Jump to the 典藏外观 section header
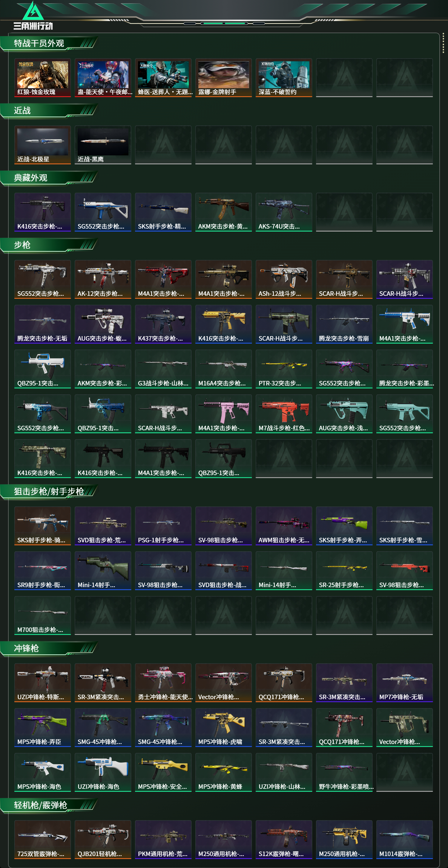 pos(31,178)
